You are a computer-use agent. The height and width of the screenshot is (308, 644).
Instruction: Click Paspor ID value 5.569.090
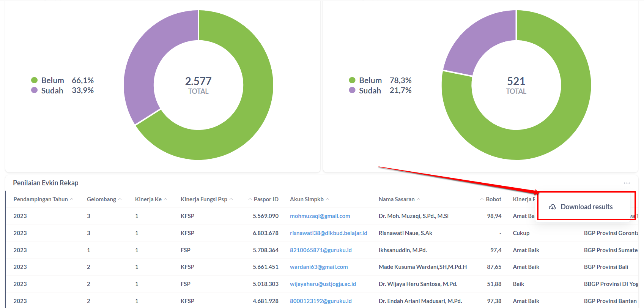pyautogui.click(x=266, y=216)
